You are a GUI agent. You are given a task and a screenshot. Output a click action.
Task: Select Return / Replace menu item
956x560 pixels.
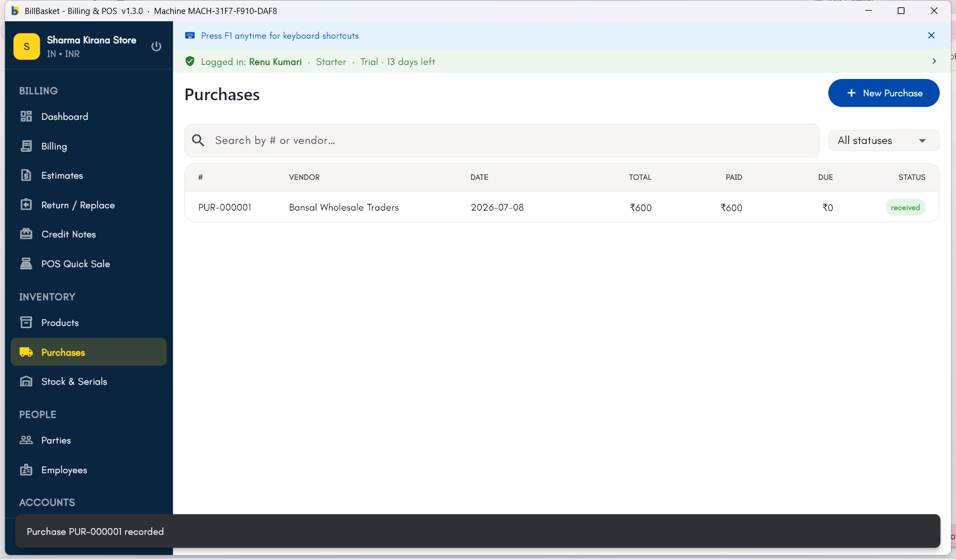(x=88, y=205)
